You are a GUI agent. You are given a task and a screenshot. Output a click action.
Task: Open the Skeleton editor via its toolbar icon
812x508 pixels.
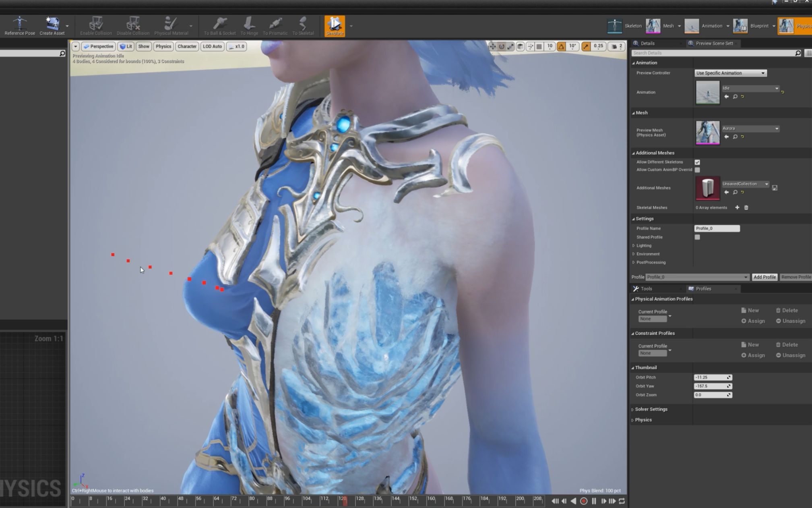tap(614, 25)
